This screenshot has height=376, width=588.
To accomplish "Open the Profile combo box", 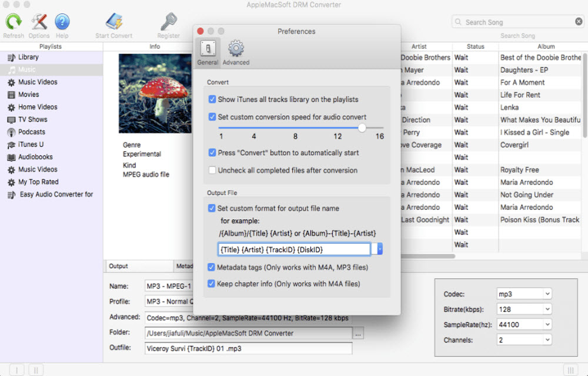I will [x=169, y=301].
